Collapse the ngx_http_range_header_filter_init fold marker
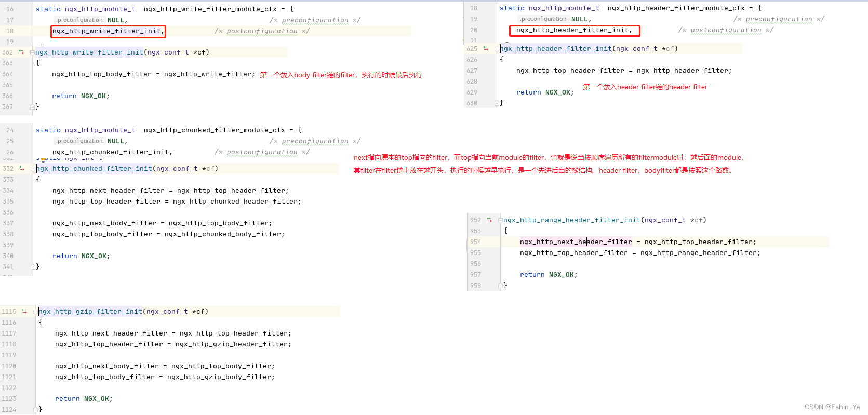This screenshot has width=868, height=415. (x=501, y=220)
